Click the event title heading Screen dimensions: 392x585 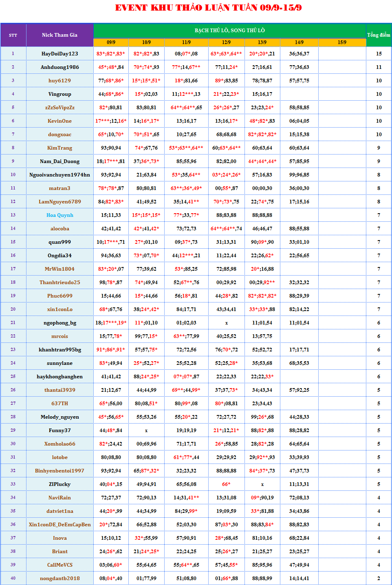(208, 8)
